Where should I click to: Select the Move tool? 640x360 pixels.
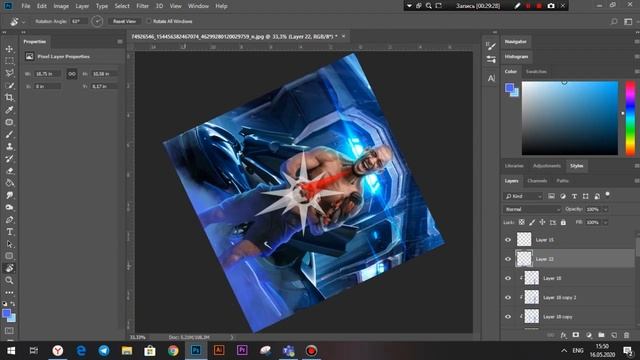(x=9, y=49)
